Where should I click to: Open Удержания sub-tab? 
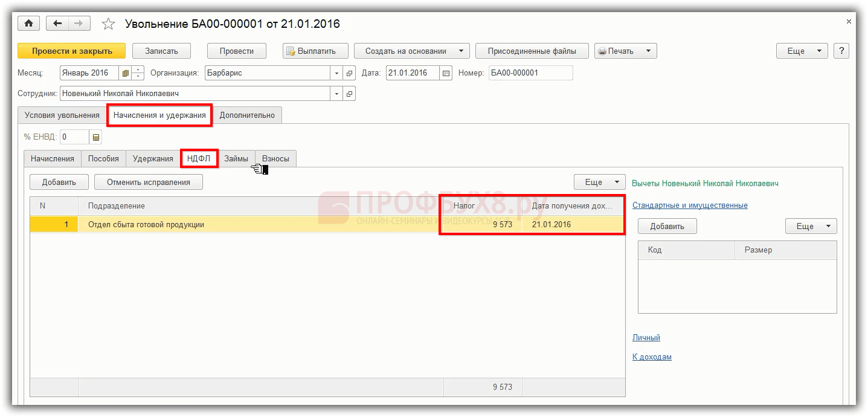(153, 158)
